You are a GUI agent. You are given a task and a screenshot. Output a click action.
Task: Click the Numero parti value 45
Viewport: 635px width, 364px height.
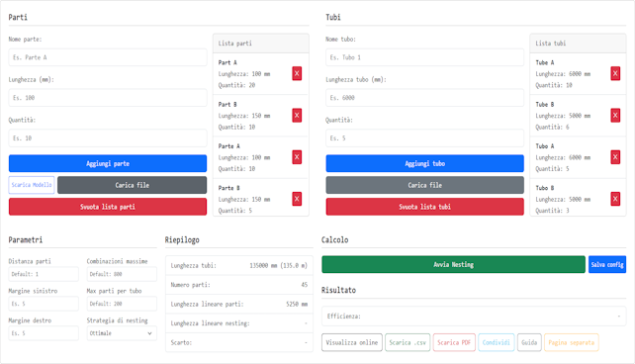[x=304, y=285]
